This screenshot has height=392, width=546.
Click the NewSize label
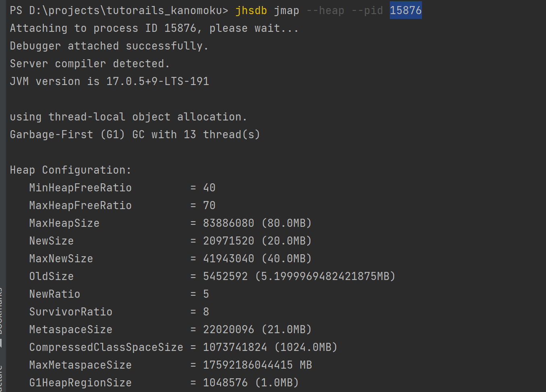point(52,241)
